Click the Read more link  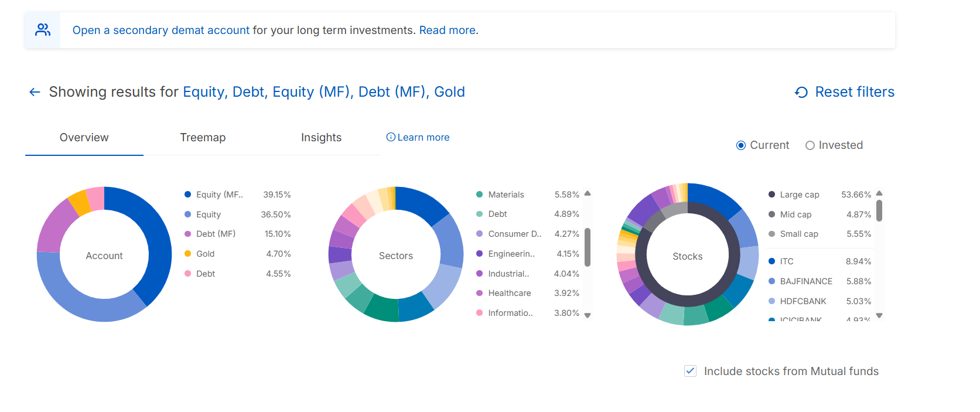448,30
